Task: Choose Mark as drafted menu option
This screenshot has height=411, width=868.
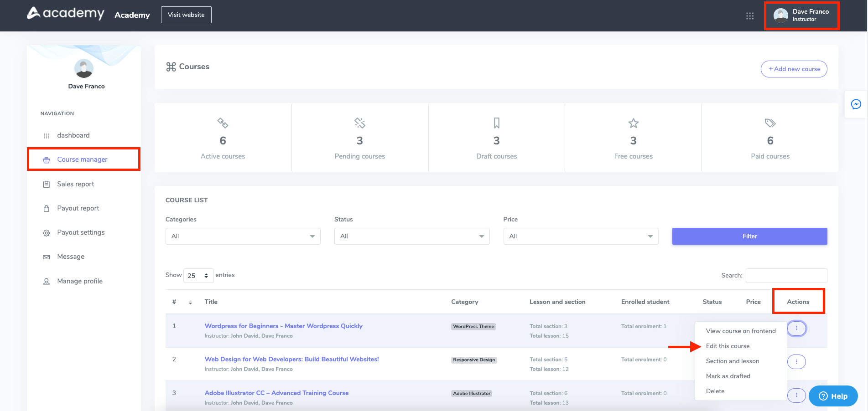Action: [x=728, y=376]
